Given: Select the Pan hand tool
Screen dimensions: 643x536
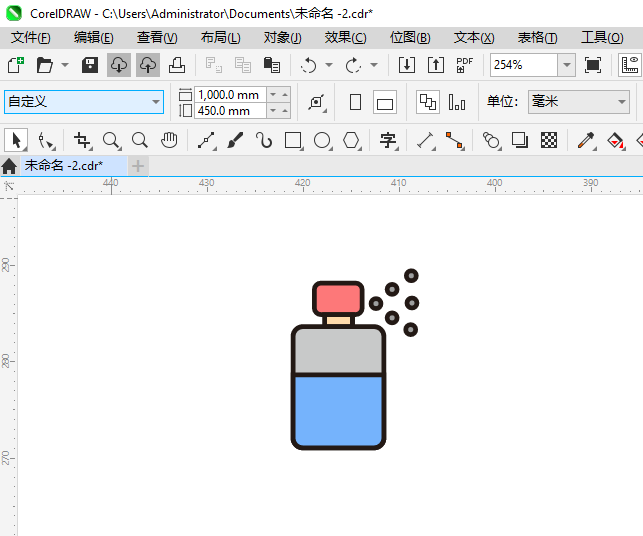Looking at the screenshot, I should pos(170,140).
